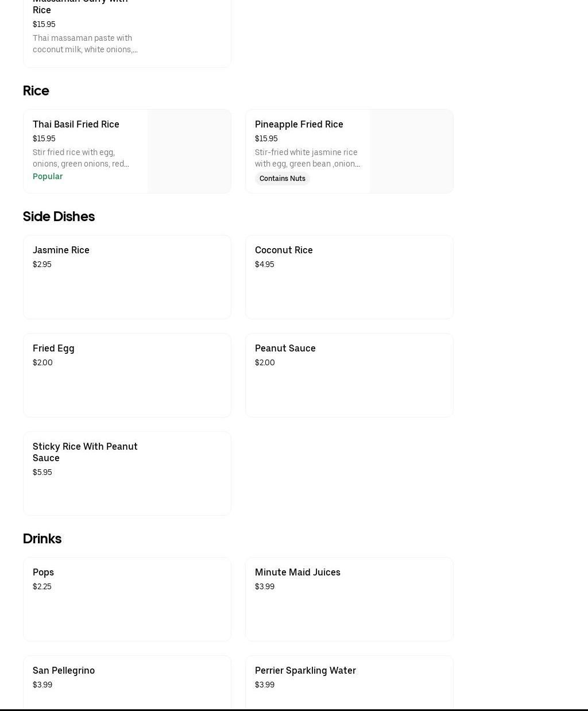This screenshot has height=711, width=588.
Task: Open the Thai Basil Fried Rice item
Action: [x=76, y=124]
